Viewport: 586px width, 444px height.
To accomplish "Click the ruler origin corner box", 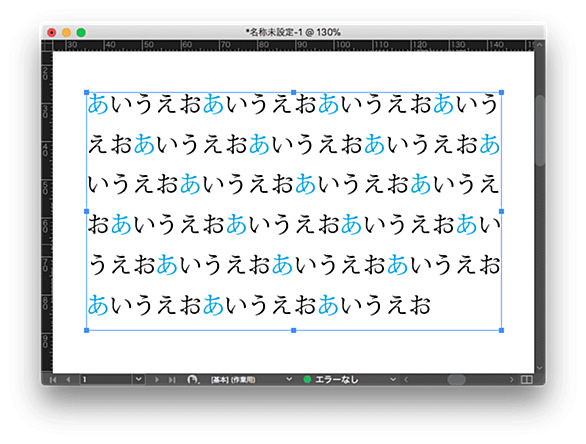I will tap(47, 46).
